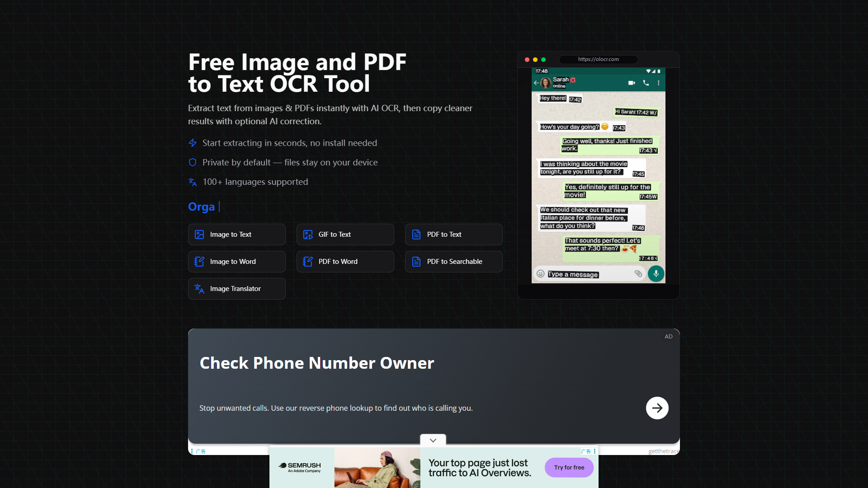868x488 pixels.
Task: Click Try for free in Semrush ad
Action: 569,467
